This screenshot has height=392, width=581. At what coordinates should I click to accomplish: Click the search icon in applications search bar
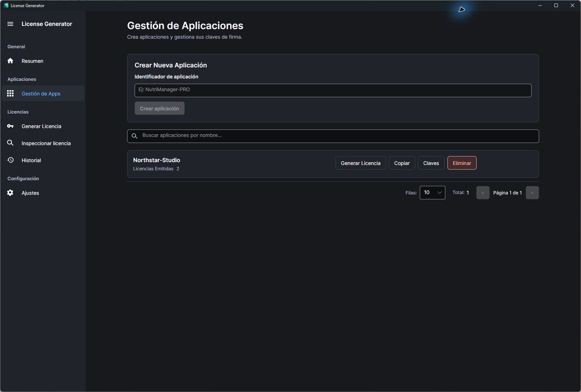135,136
